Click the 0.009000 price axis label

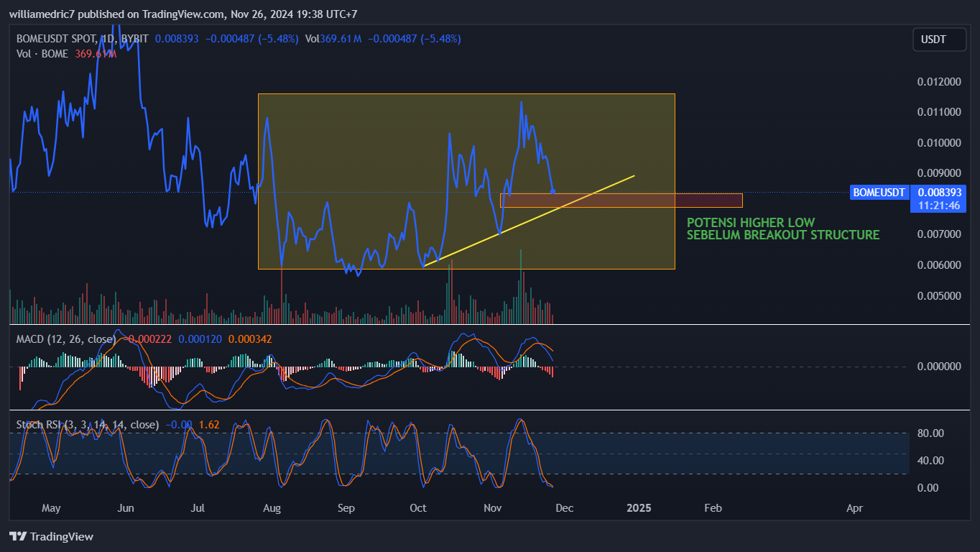(939, 173)
